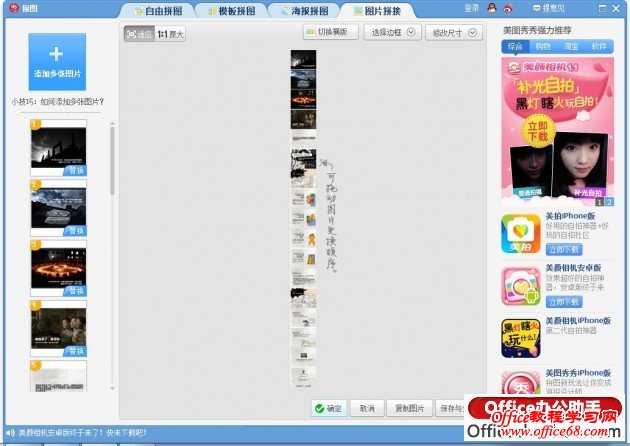Viewport: 630px width, 446px height.
Task: Replace image 2 via its 替换 button
Action: click(x=76, y=231)
